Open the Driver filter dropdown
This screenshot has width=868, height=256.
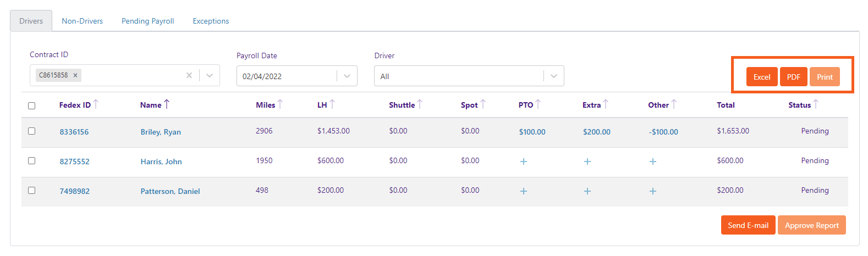(x=554, y=76)
